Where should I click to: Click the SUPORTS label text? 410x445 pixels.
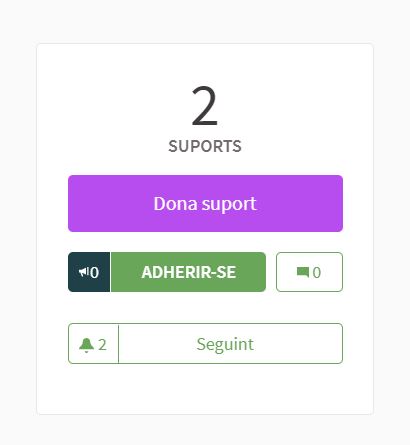coord(205,146)
